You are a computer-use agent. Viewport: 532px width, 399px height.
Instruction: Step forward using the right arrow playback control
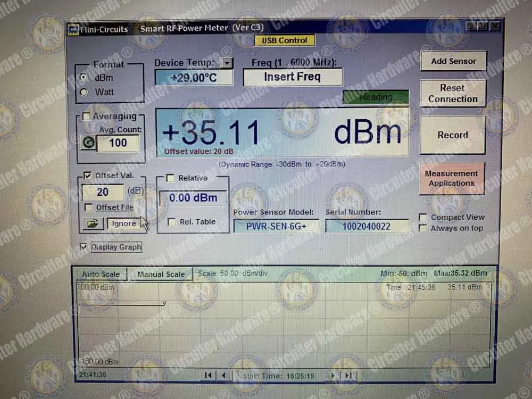tap(332, 375)
